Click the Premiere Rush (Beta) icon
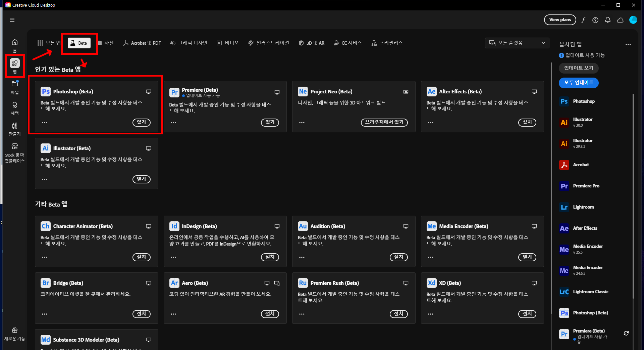The height and width of the screenshot is (350, 644). tap(303, 283)
